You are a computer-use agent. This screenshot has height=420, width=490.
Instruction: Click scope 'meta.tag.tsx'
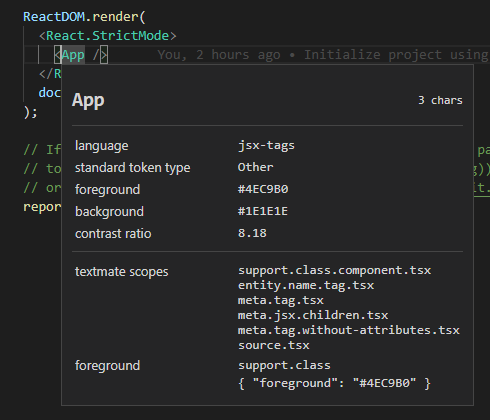pyautogui.click(x=281, y=300)
